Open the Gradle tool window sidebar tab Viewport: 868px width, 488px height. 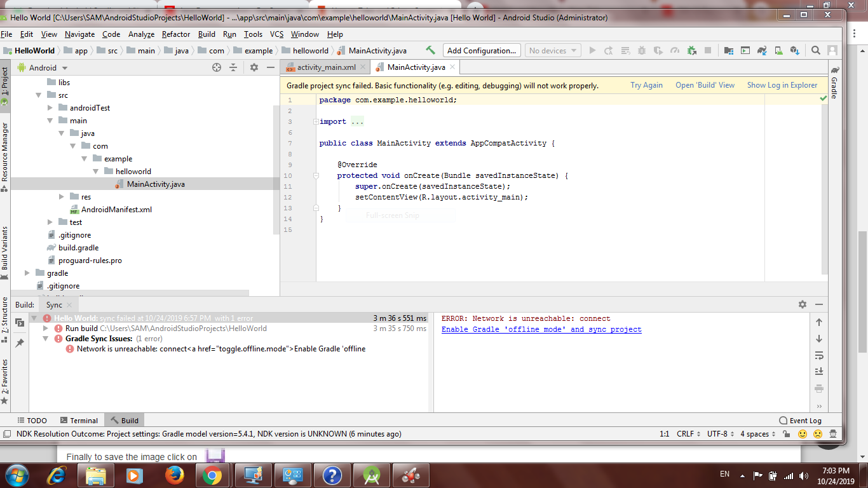(x=834, y=83)
